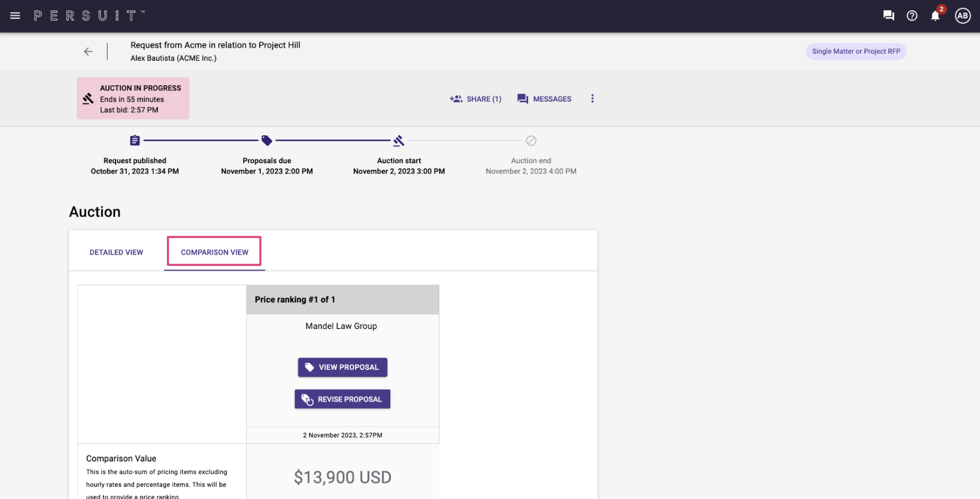Click the '$13,900 USD' amount

(343, 477)
